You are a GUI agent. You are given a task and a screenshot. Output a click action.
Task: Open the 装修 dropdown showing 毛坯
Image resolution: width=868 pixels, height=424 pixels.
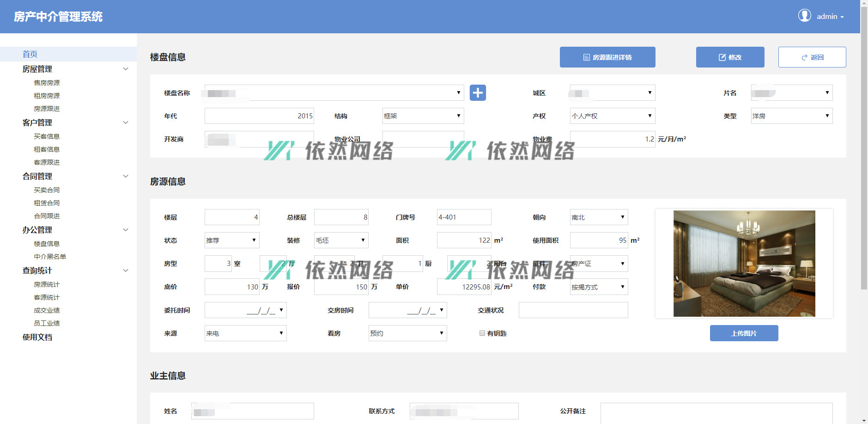(340, 240)
